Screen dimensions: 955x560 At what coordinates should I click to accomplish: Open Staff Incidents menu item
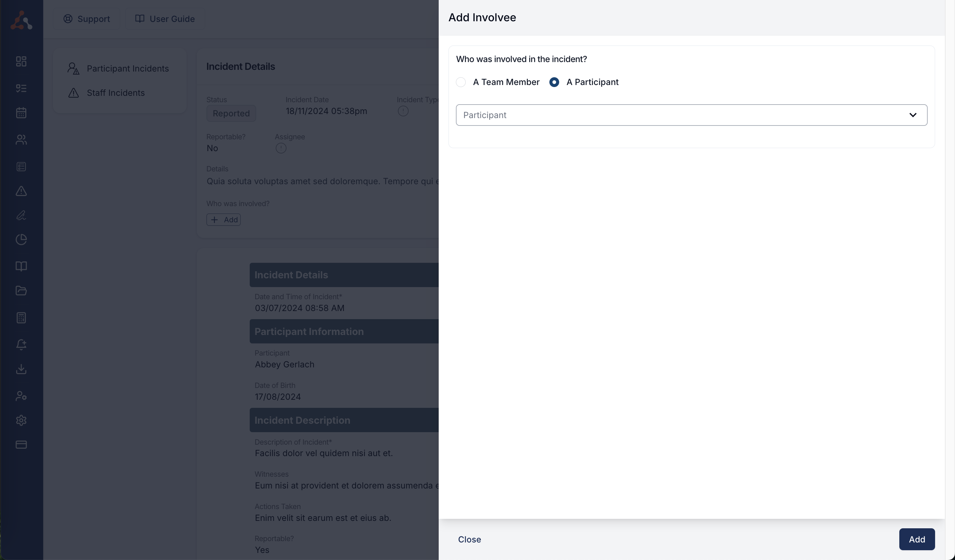point(120,93)
